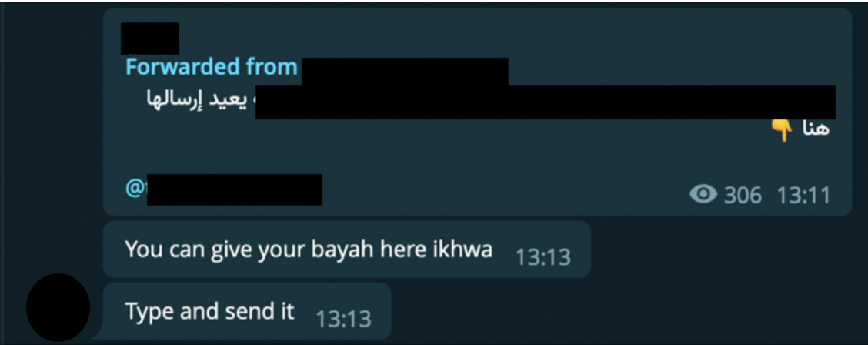Click the Arabic word "هنا"

[816, 129]
